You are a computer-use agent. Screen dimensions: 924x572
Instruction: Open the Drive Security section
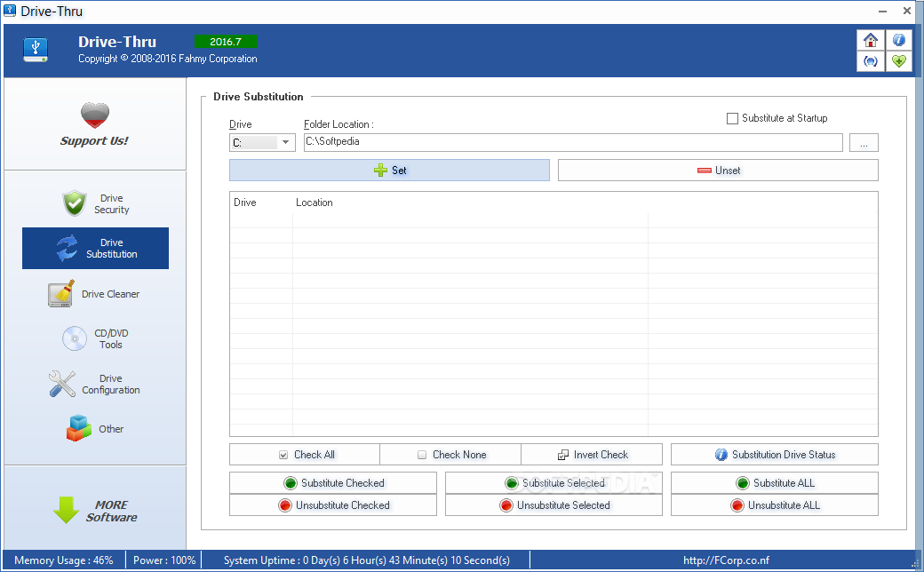pyautogui.click(x=95, y=203)
